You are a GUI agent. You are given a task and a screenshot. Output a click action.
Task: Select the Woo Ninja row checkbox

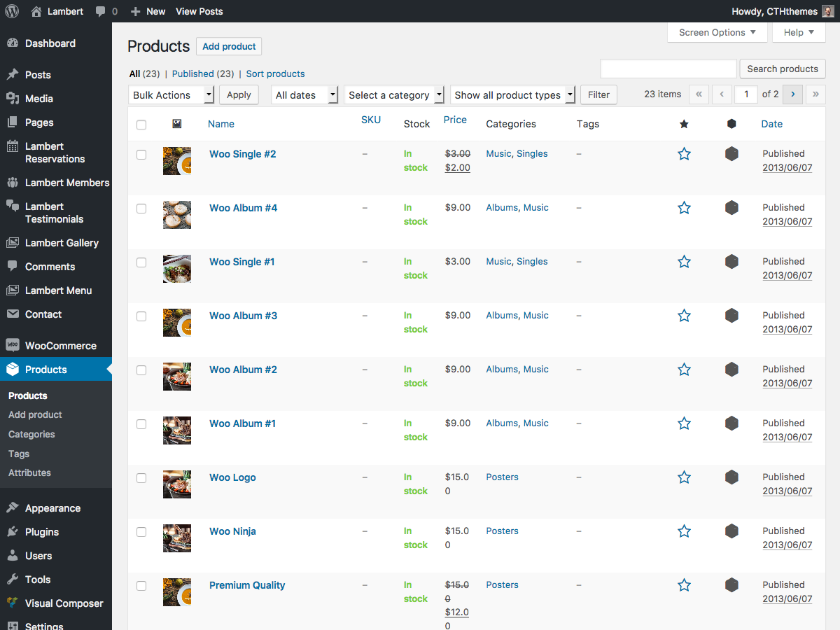pos(141,532)
